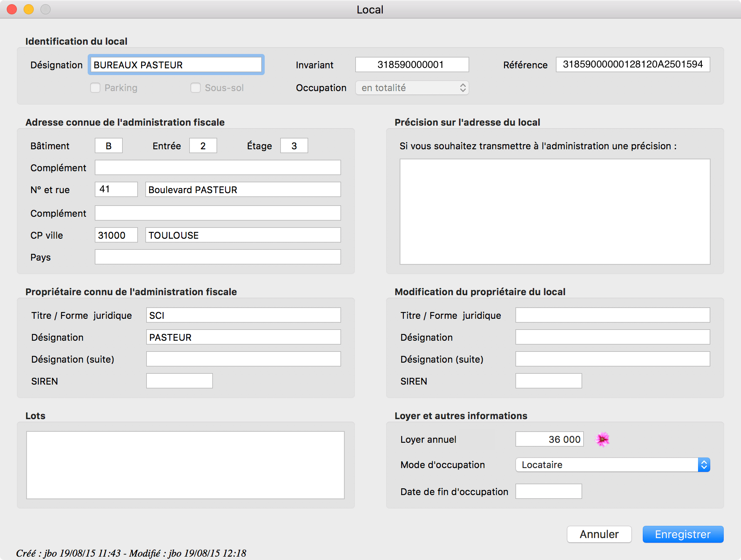This screenshot has width=741, height=560.
Task: Click the Boulevard PASTEUR street field
Action: pos(243,189)
